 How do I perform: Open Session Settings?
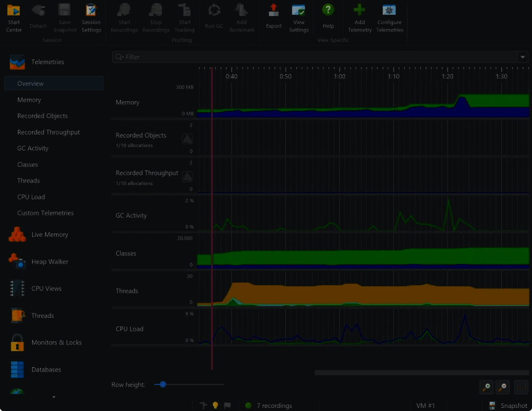tap(91, 19)
